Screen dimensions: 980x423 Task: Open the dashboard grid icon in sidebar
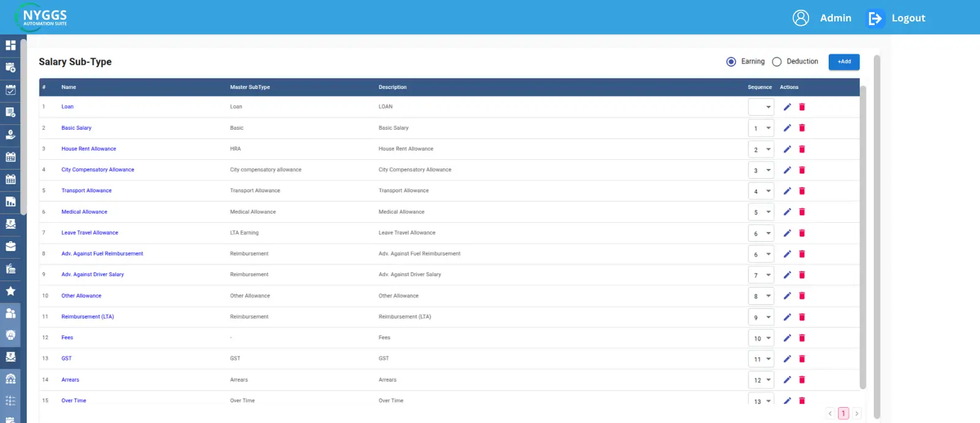10,45
